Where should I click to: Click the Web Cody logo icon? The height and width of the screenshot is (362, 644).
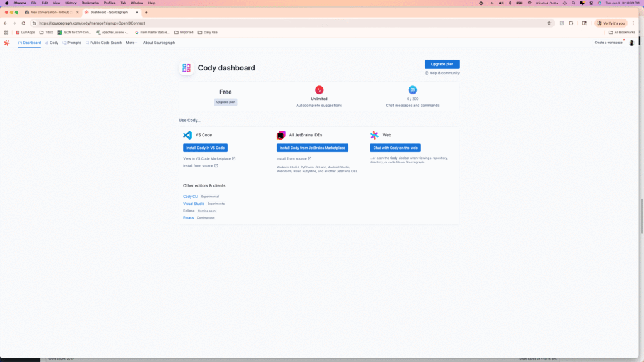[x=374, y=135]
